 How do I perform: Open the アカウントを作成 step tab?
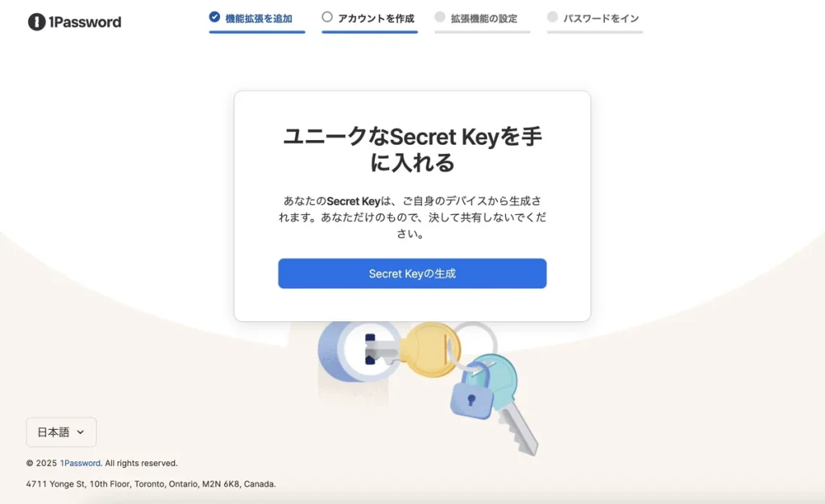point(375,19)
